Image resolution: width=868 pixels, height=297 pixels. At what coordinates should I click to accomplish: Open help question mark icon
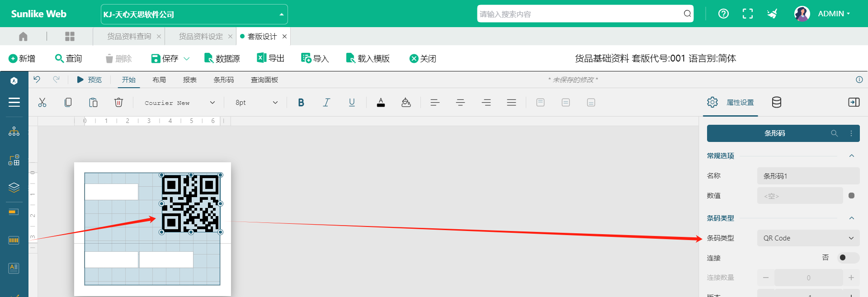(723, 14)
